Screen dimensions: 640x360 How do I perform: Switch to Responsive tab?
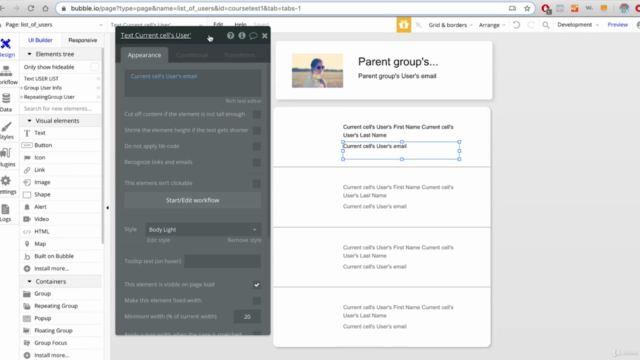point(82,40)
